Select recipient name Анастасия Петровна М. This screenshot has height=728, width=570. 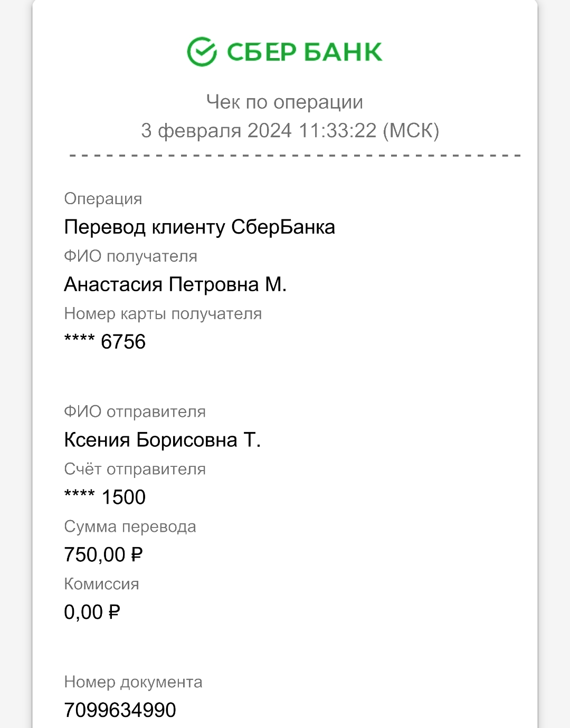coord(175,285)
